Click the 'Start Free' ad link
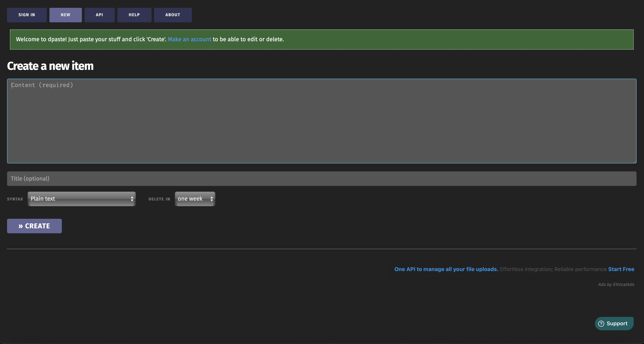This screenshot has width=644, height=344. [x=621, y=269]
